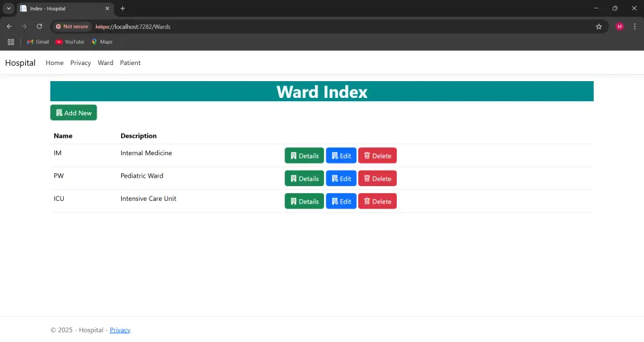Click the Name column header
The image size is (644, 342).
click(x=63, y=136)
